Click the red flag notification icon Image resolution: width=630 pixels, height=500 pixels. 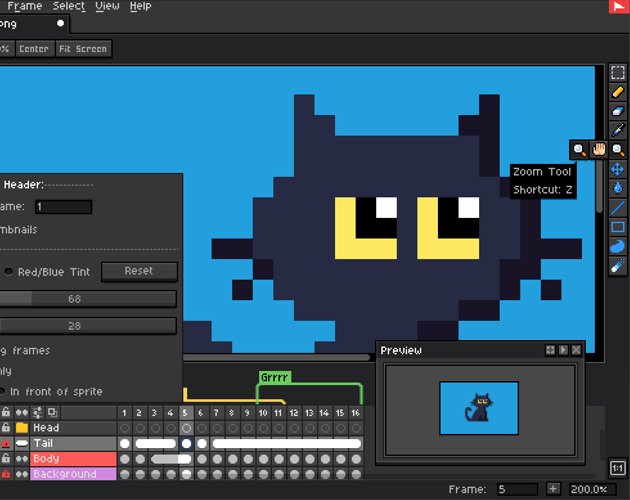click(619, 6)
